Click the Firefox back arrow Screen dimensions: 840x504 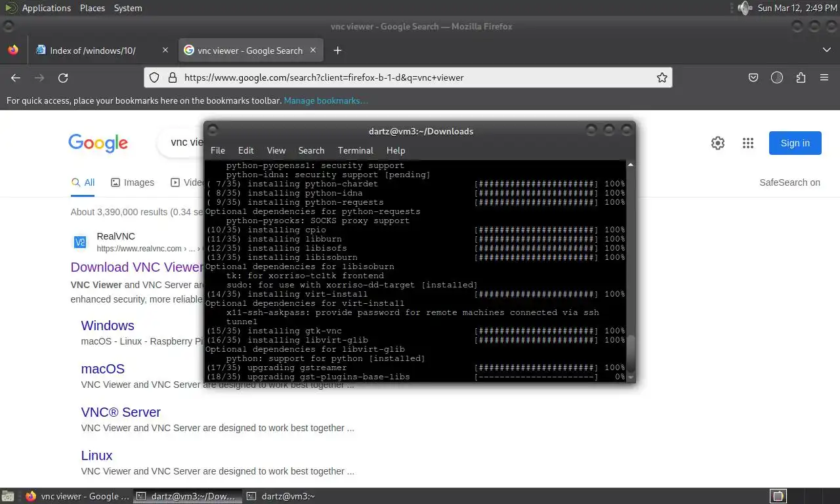pos(16,77)
